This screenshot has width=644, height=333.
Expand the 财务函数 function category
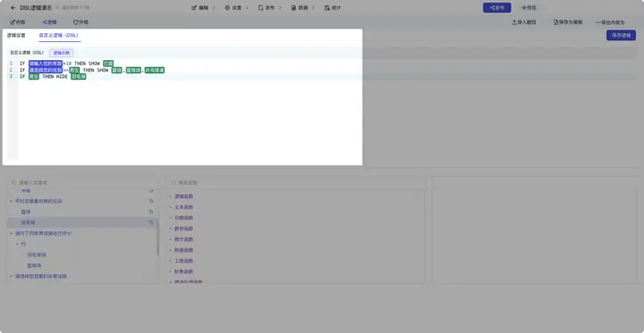(x=171, y=271)
